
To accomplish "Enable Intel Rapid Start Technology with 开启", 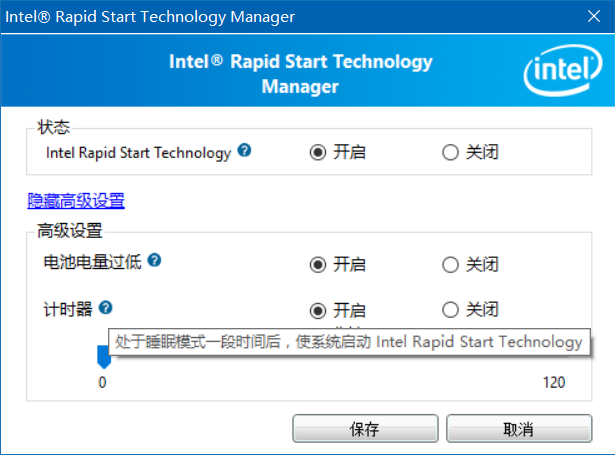I will pos(318,153).
